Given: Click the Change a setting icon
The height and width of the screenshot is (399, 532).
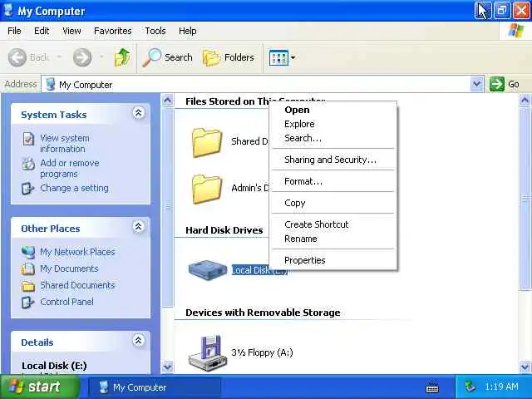Looking at the screenshot, I should click(27, 189).
